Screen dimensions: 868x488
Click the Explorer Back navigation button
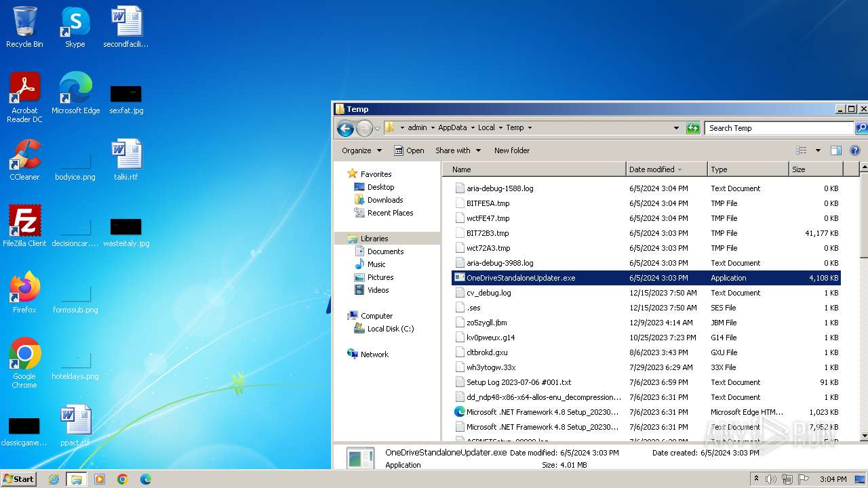pos(345,128)
